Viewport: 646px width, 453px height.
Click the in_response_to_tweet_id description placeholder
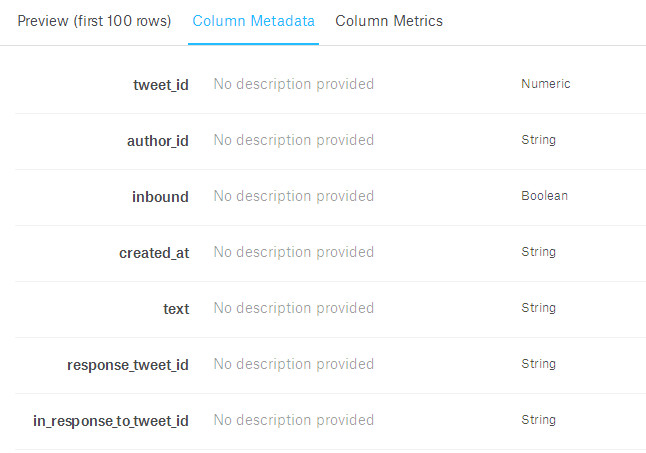(x=294, y=420)
